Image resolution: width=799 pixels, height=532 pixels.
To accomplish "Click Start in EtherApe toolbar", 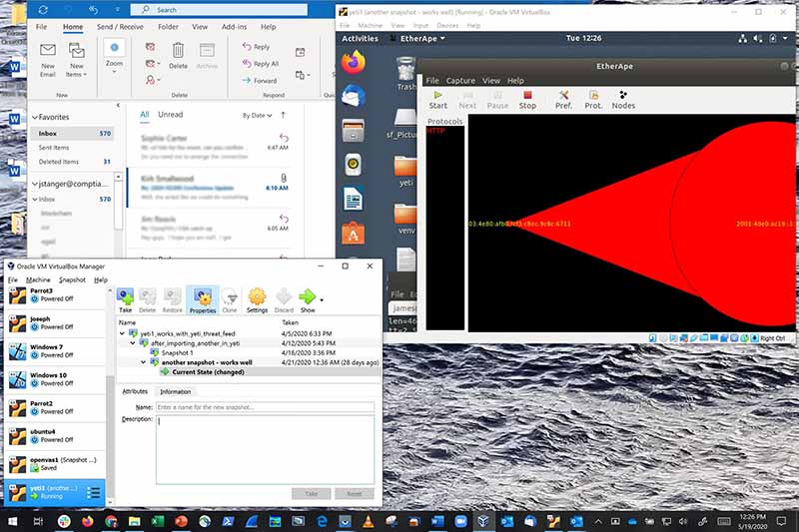I will (437, 100).
